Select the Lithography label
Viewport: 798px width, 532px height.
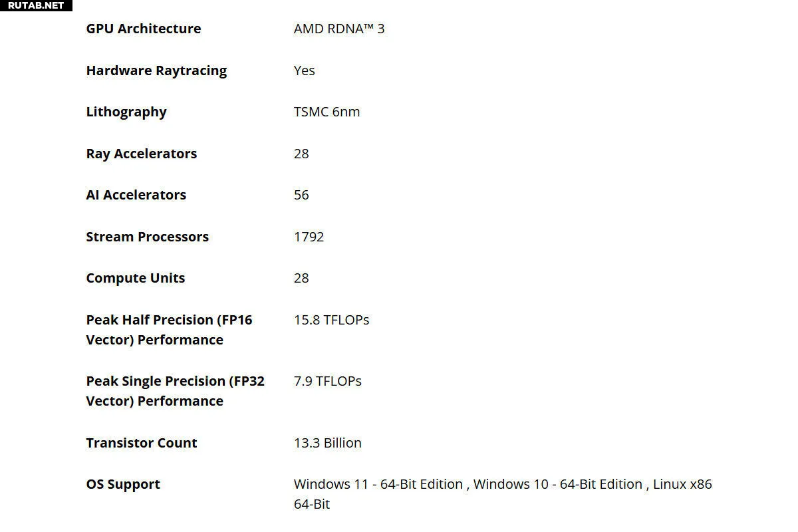[126, 112]
